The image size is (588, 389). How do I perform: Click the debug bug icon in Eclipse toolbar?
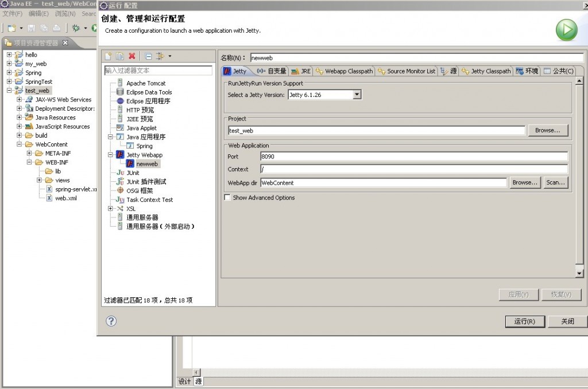pos(76,28)
